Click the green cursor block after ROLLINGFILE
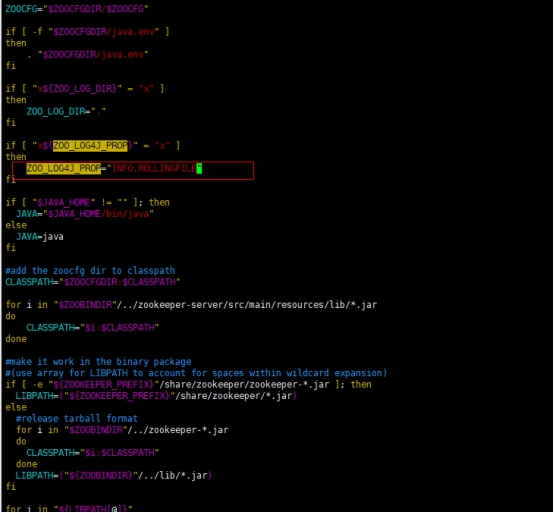This screenshot has height=513, width=554. tap(199, 168)
